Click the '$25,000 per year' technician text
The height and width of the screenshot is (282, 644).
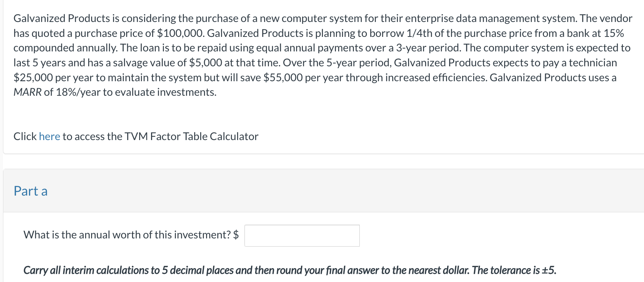[x=54, y=77]
